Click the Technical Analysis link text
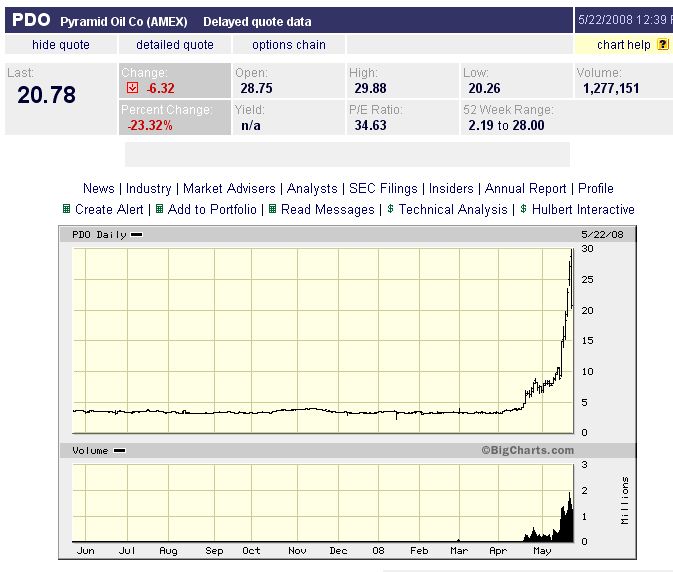Screen dimensions: 673x572 point(453,209)
